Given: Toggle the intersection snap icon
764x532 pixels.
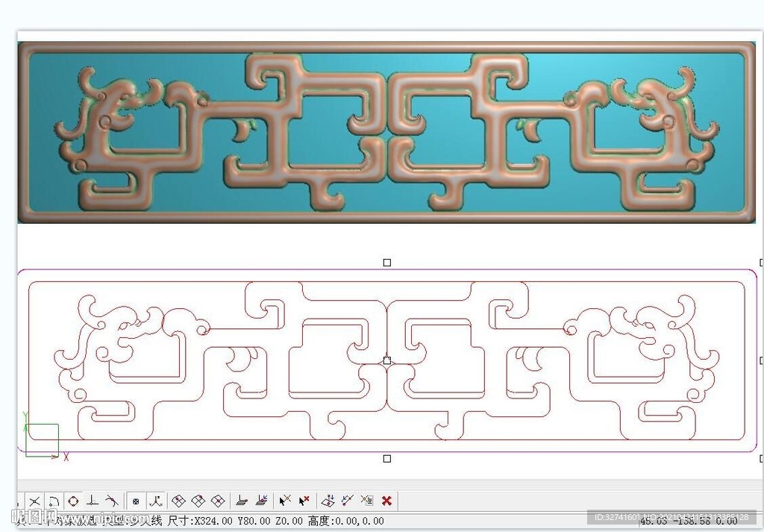Looking at the screenshot, I should click(34, 501).
